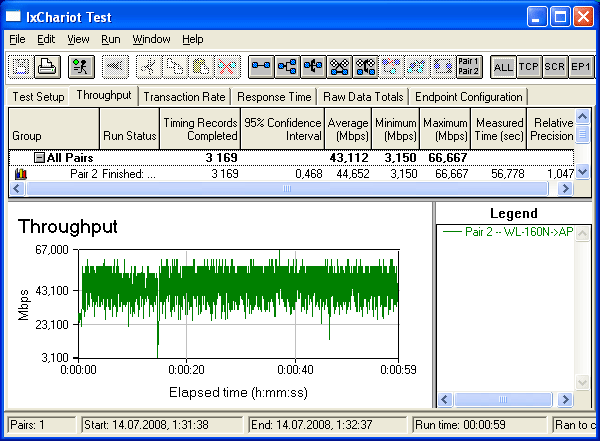
Task: Click the Replicate pairs icon
Action: coord(391,67)
